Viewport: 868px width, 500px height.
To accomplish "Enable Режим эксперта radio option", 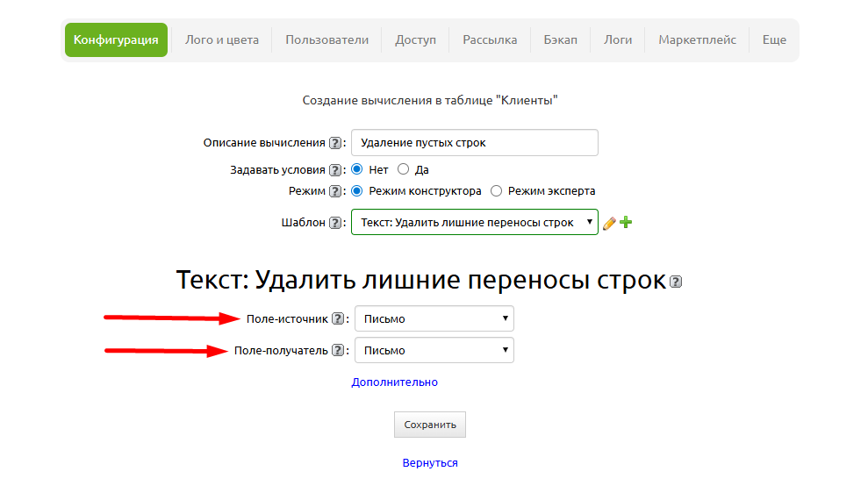I will (x=497, y=190).
